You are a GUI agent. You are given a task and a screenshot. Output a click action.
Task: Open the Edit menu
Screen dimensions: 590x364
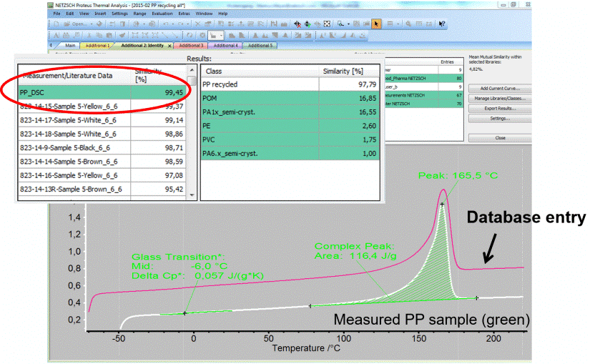(x=69, y=14)
